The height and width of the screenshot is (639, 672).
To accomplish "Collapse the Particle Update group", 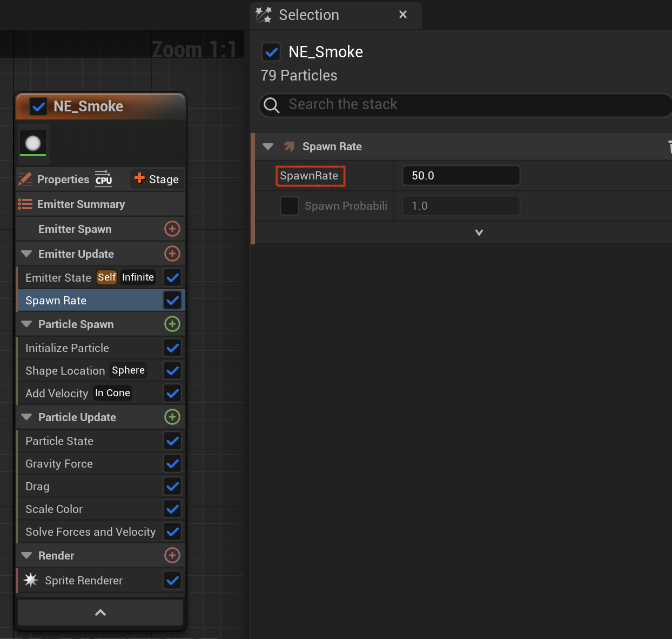I will pyautogui.click(x=26, y=417).
